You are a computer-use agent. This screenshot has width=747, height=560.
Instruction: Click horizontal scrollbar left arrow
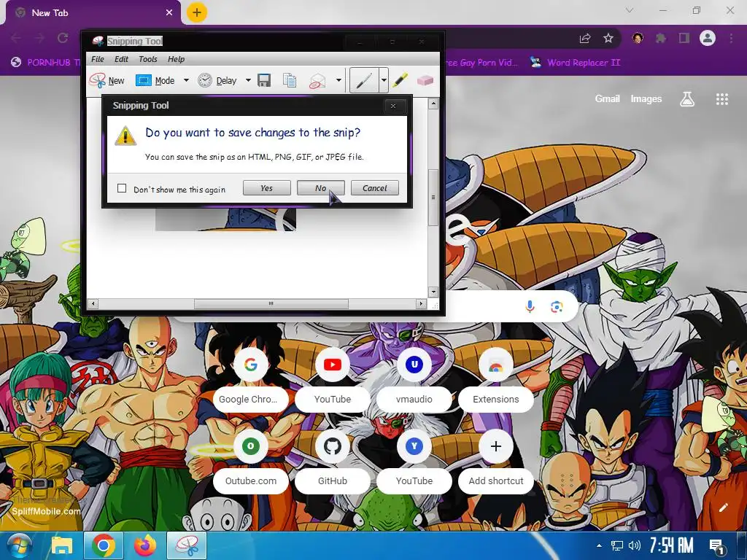pyautogui.click(x=93, y=303)
